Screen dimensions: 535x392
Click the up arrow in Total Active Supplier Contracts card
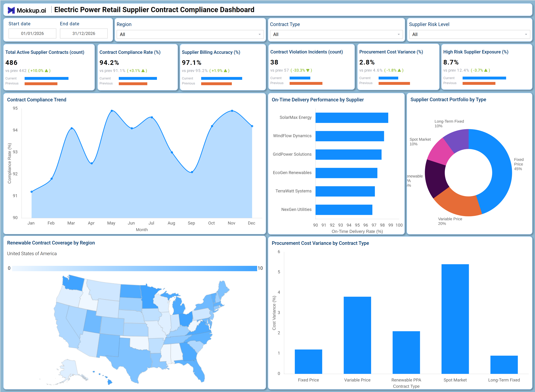(46, 71)
